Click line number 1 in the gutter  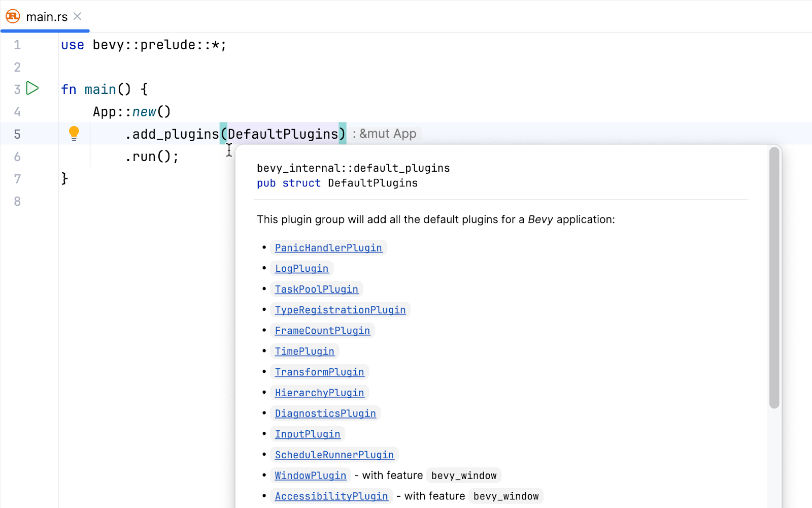coord(17,45)
